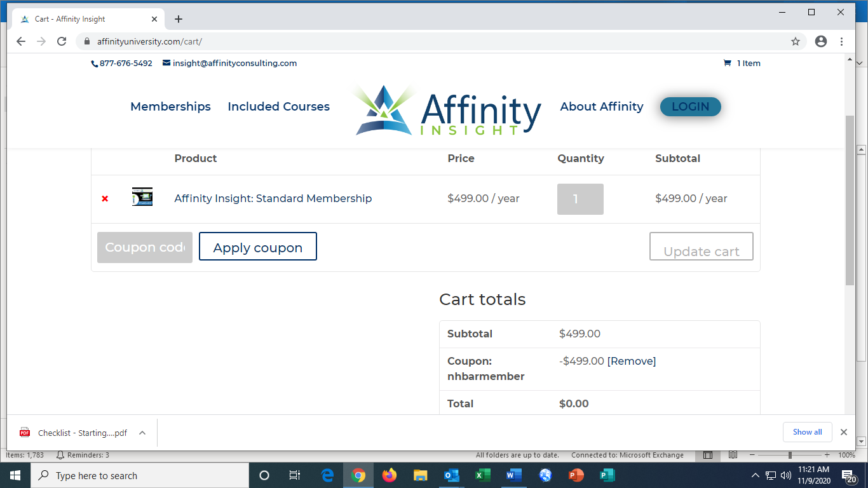
Task: Remove the nhbarmember coupon via [Remove]
Action: tap(632, 361)
